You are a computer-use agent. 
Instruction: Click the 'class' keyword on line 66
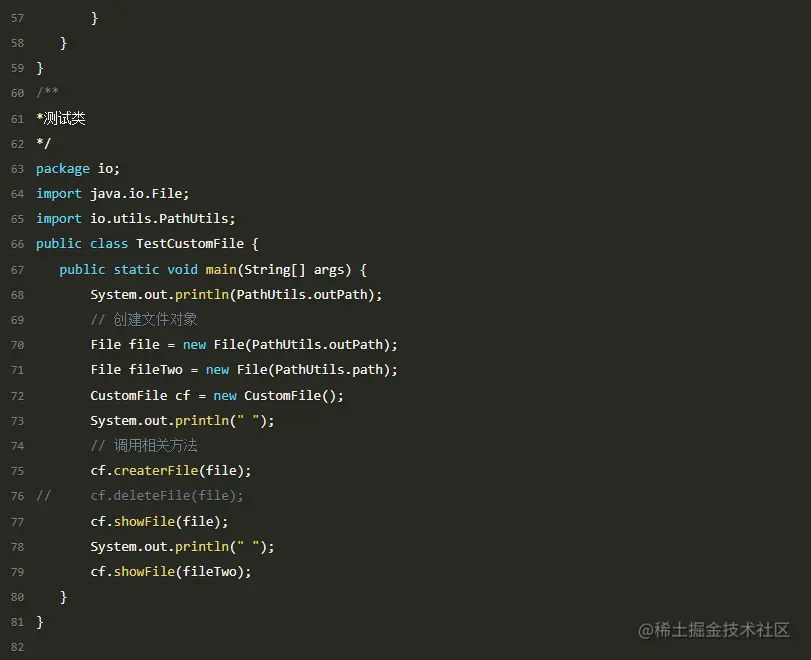coord(109,244)
